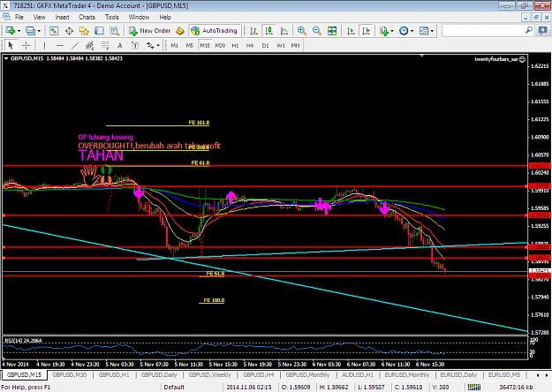The width and height of the screenshot is (552, 392).
Task: Zoom in on the chart
Action: tap(302, 31)
